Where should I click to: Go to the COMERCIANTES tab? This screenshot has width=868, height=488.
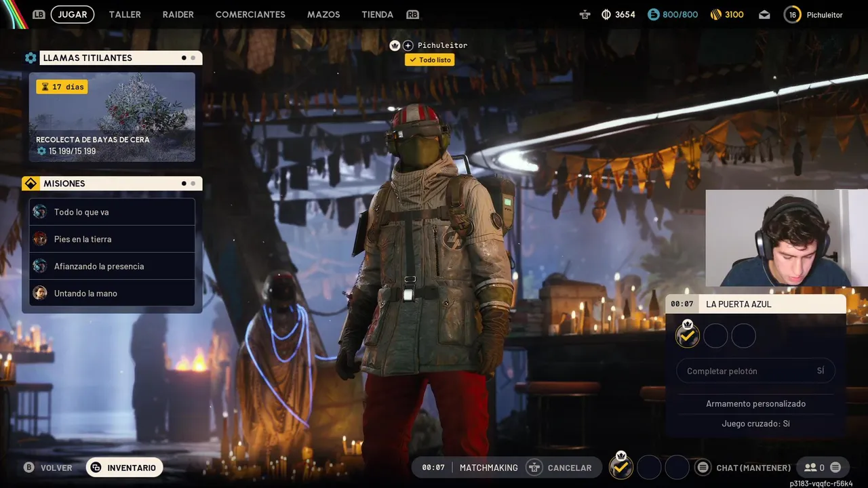click(250, 14)
